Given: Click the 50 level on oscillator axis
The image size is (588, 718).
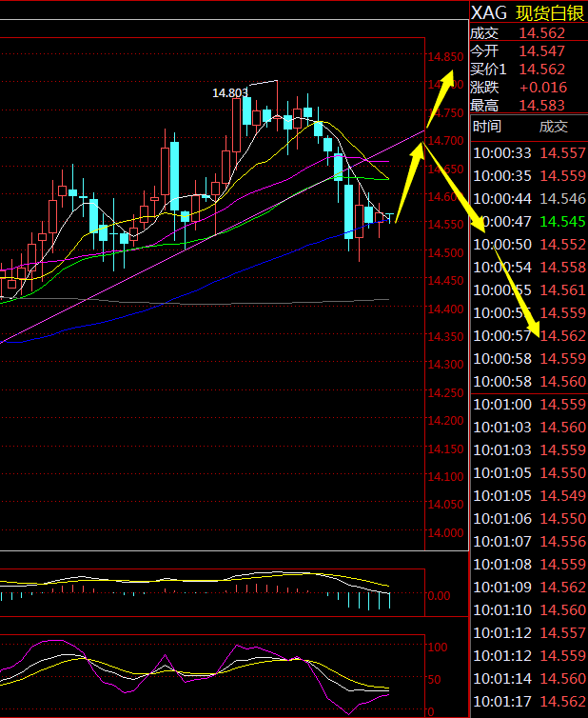Looking at the screenshot, I should 435,680.
